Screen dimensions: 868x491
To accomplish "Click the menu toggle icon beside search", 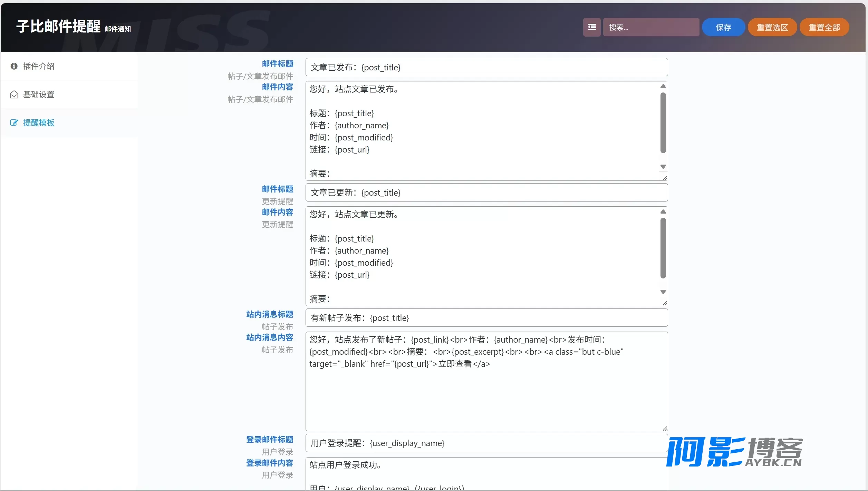I will click(592, 27).
